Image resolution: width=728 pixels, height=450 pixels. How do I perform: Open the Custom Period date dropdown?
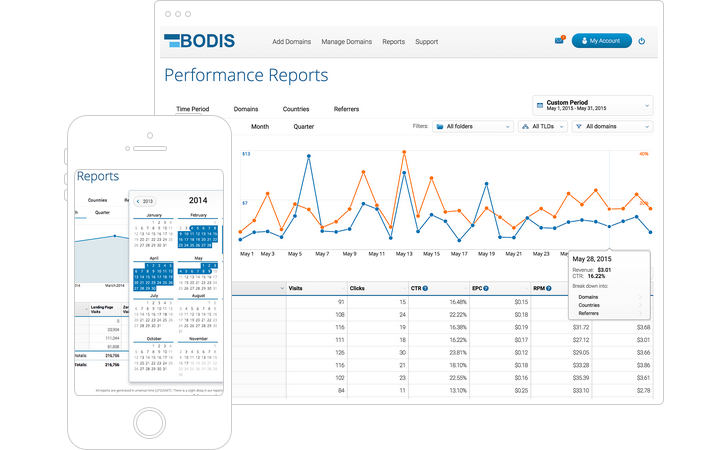(592, 105)
